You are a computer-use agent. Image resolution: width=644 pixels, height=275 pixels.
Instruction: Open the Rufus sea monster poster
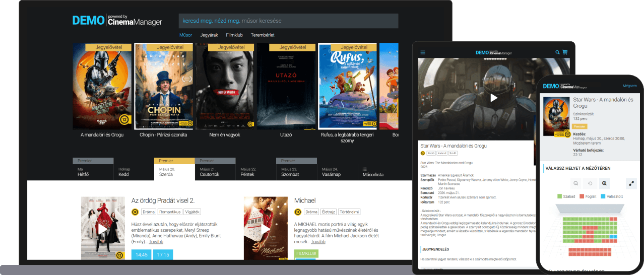point(348,86)
